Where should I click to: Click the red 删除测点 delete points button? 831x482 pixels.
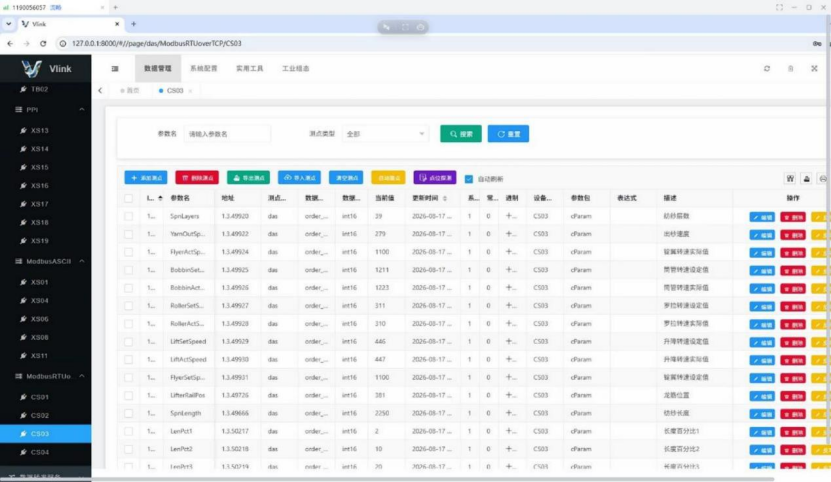pyautogui.click(x=197, y=178)
